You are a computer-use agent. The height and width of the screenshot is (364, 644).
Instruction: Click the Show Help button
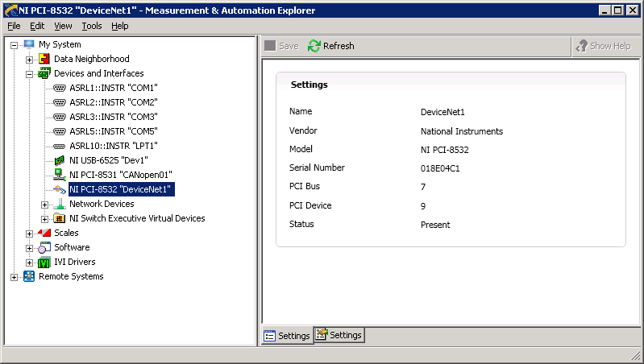point(604,46)
